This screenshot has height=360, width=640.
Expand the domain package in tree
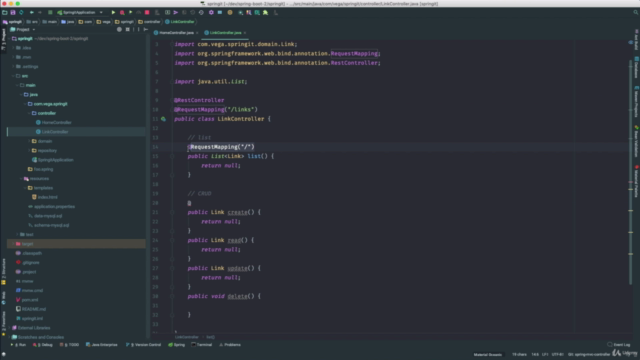[x=29, y=141]
